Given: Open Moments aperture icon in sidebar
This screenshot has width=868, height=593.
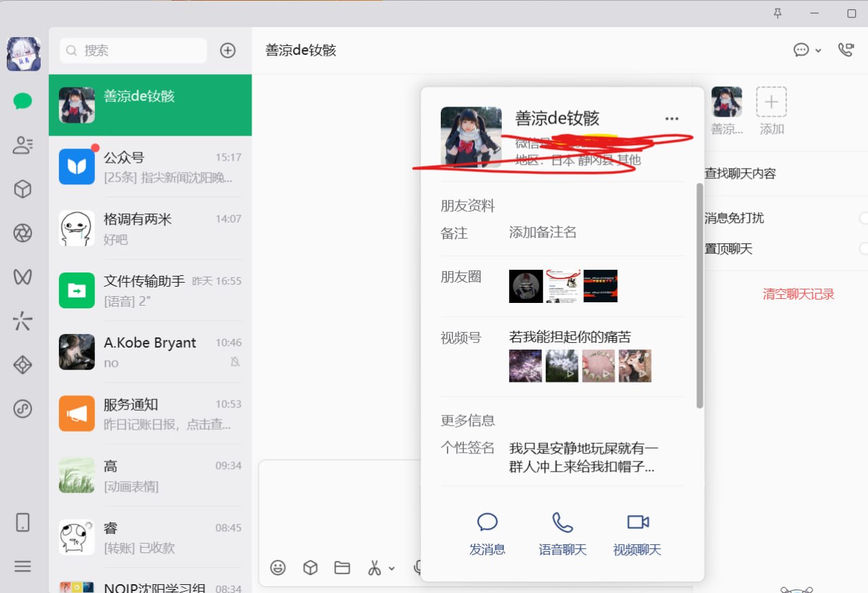Looking at the screenshot, I should (23, 233).
